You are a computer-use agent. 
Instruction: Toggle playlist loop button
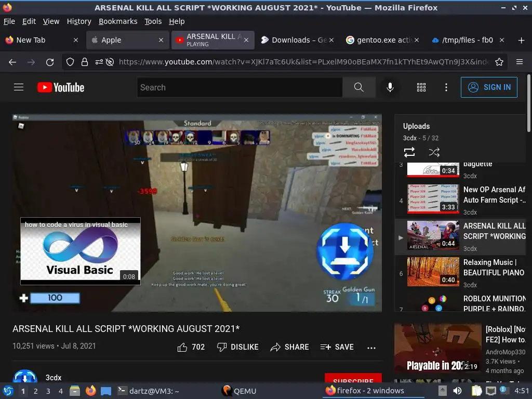[409, 152]
